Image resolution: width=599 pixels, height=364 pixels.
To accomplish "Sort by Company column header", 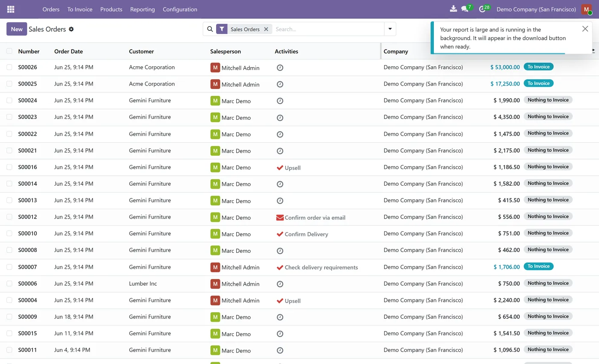I will (396, 51).
